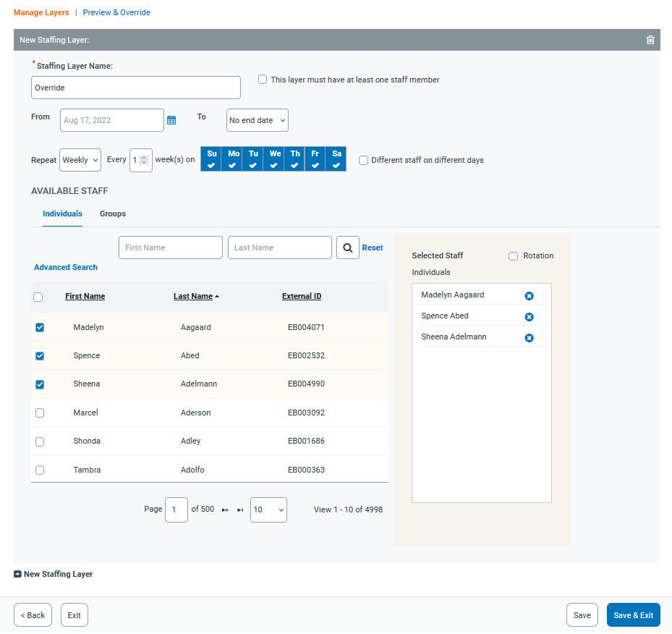The height and width of the screenshot is (634, 672).
Task: Remove Spence Abed from selected staff
Action: [x=529, y=317]
